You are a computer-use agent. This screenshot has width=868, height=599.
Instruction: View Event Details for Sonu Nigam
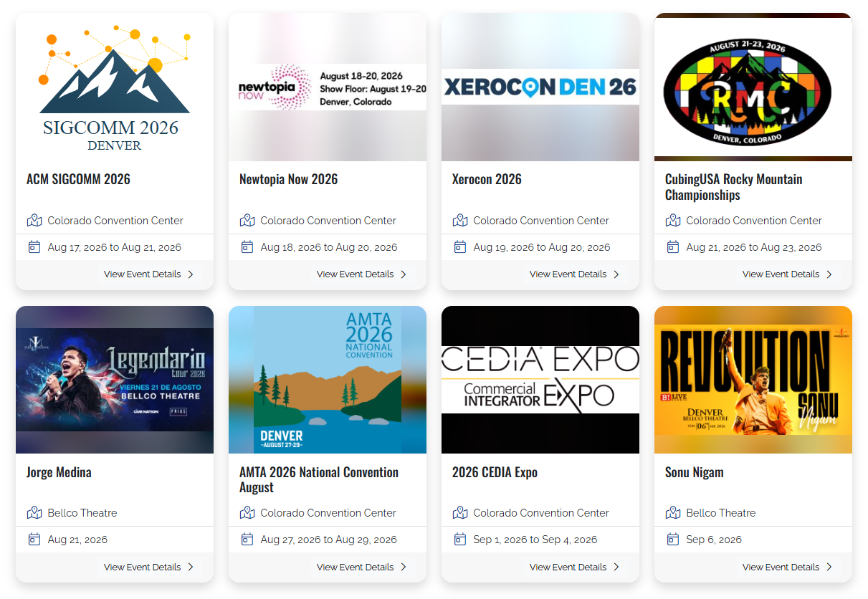[788, 567]
